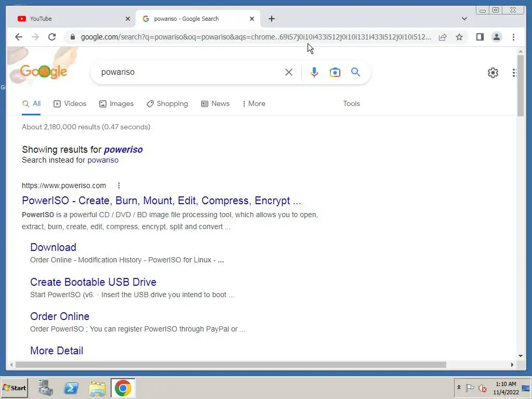The image size is (532, 399).
Task: Search instead for powariso
Action: [x=103, y=160]
